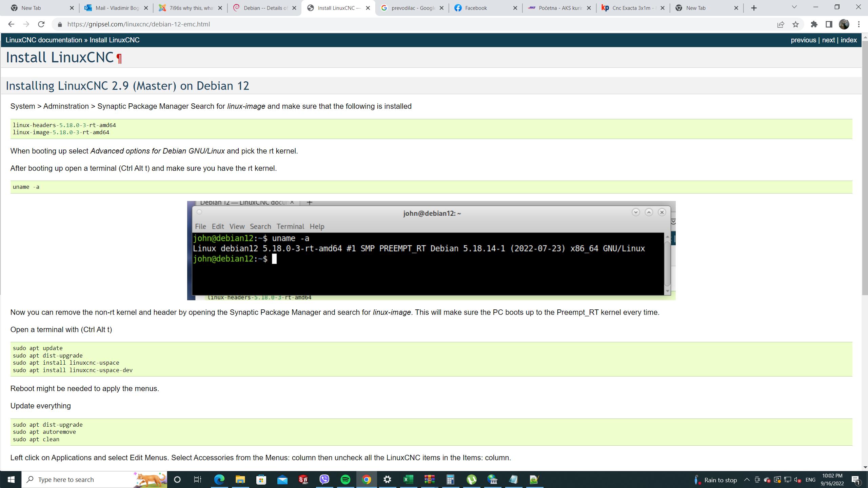Open Chrome icon on taskbar
Screen dimensions: 868x488
tap(367, 480)
